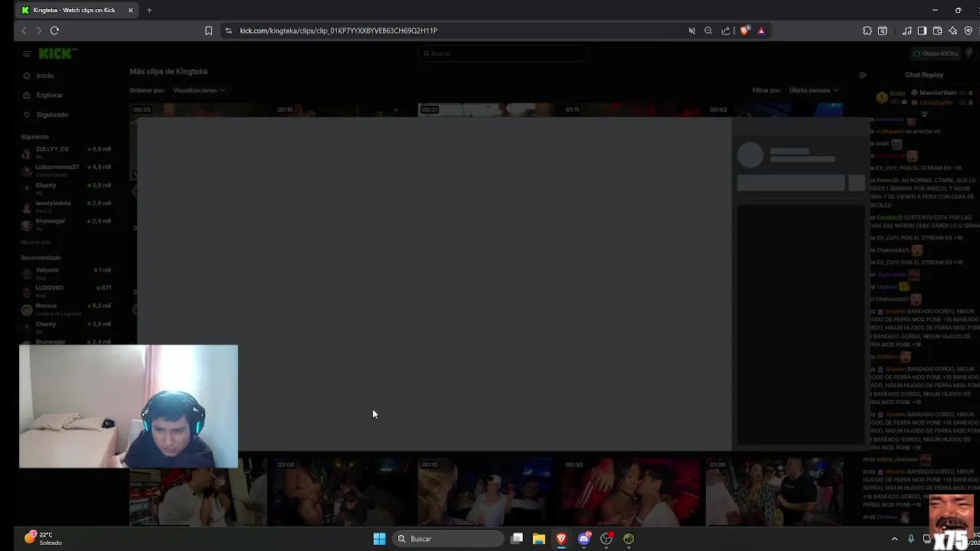Show hidden system tray icons
The image size is (980, 551).
click(x=894, y=539)
